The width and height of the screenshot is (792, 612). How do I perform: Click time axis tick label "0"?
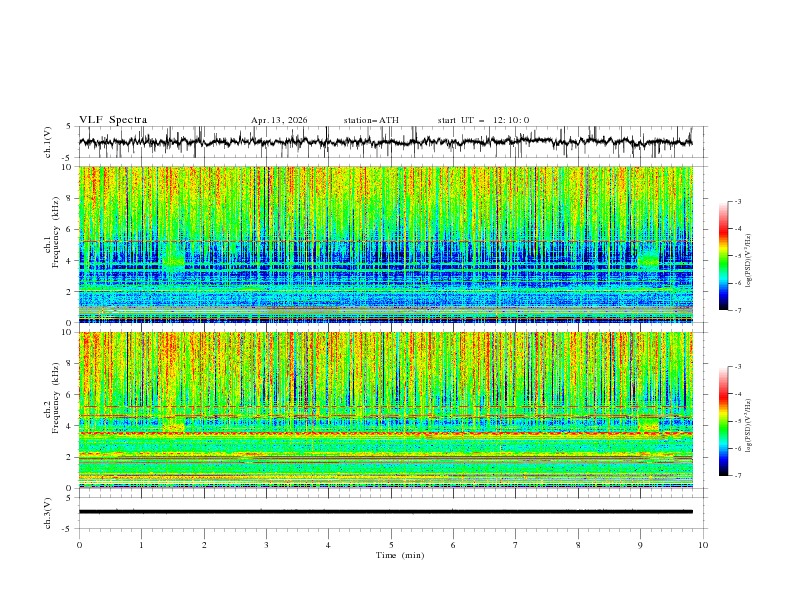(79, 545)
